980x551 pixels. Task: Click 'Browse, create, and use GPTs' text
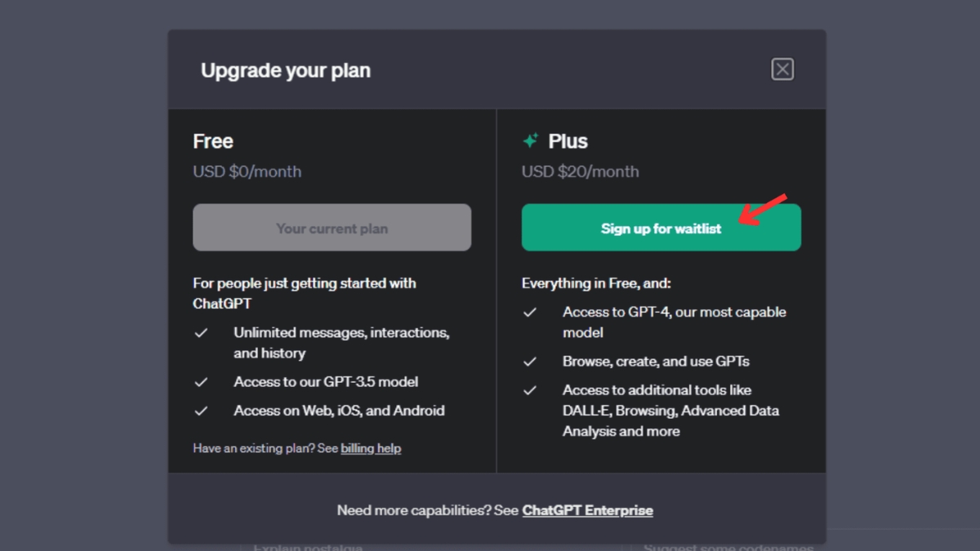click(656, 362)
